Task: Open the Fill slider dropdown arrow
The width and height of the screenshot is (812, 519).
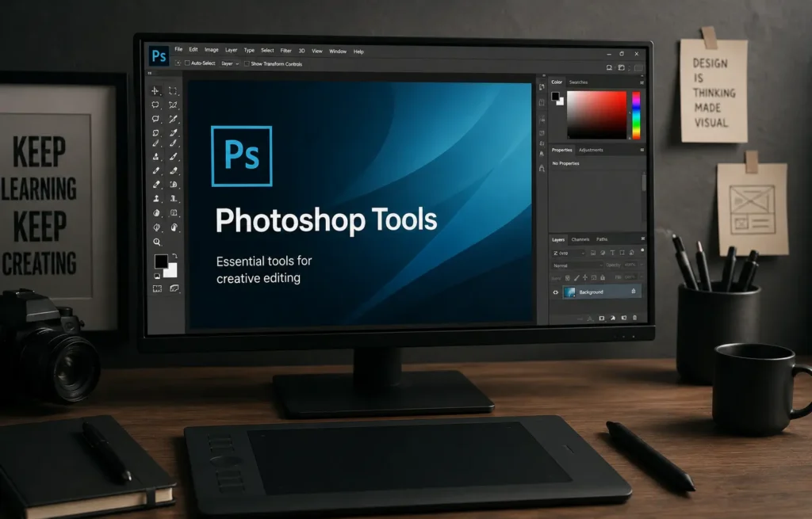Action: tap(641, 277)
